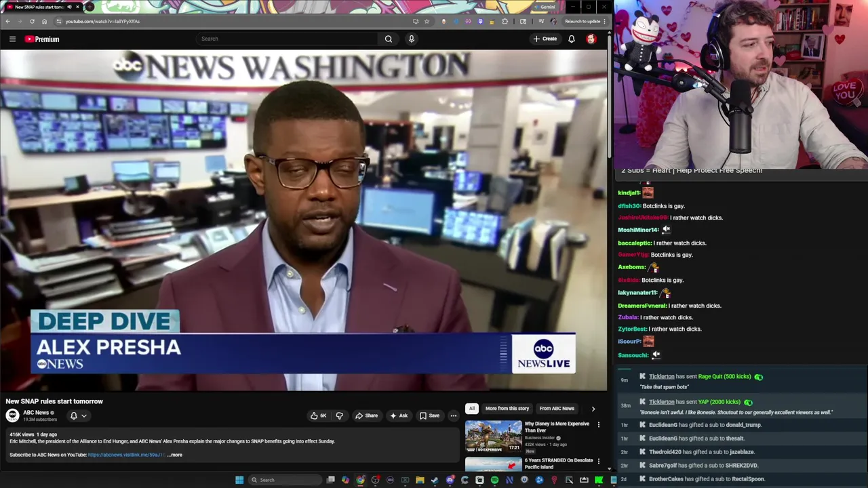Viewport: 868px width, 488px height.
Task: Open the abcnews.visitlink.me link
Action: (x=126, y=455)
